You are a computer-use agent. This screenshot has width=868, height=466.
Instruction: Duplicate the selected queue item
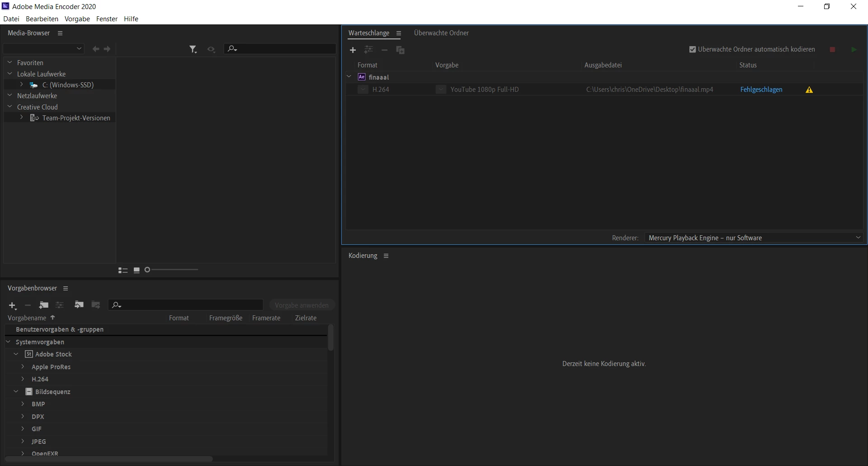[401, 50]
